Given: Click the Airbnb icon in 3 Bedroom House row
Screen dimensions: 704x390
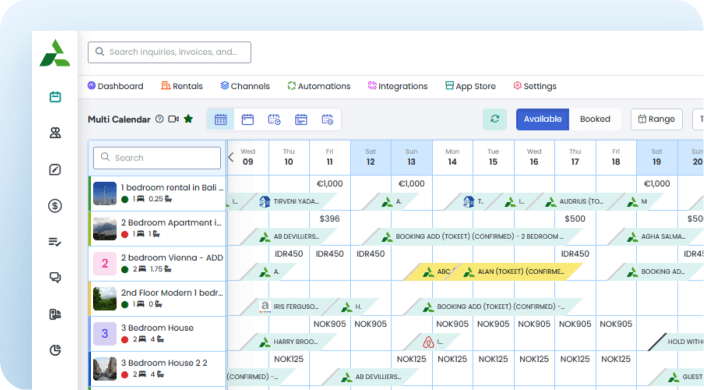Looking at the screenshot, I should click(428, 342).
